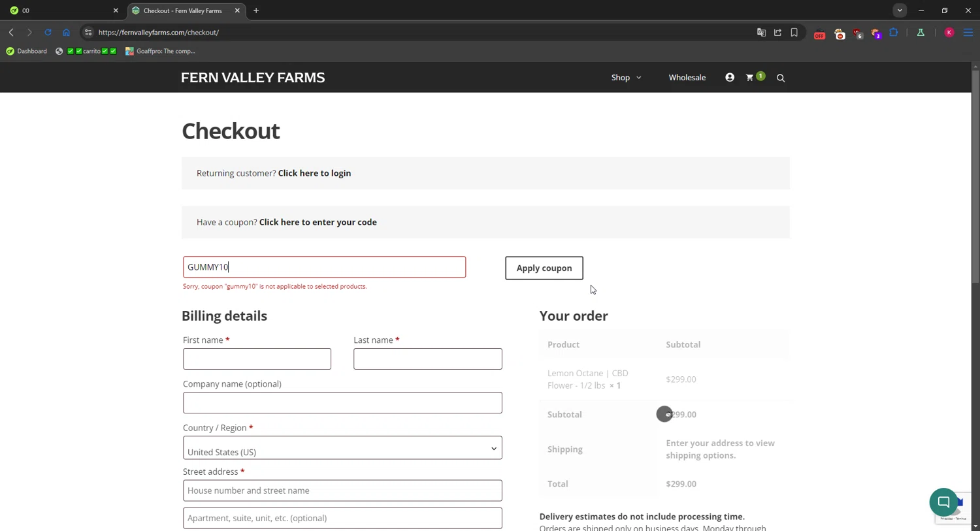Open the live chat widget

(x=943, y=502)
